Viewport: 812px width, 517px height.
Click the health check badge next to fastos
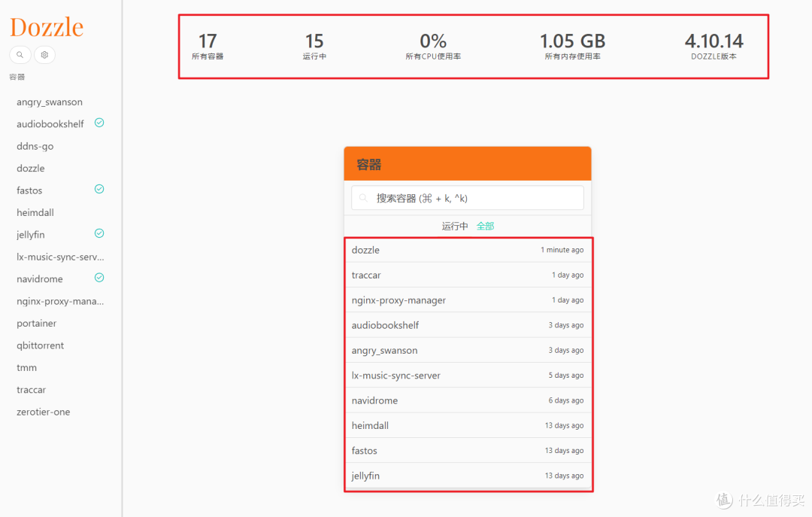point(98,190)
